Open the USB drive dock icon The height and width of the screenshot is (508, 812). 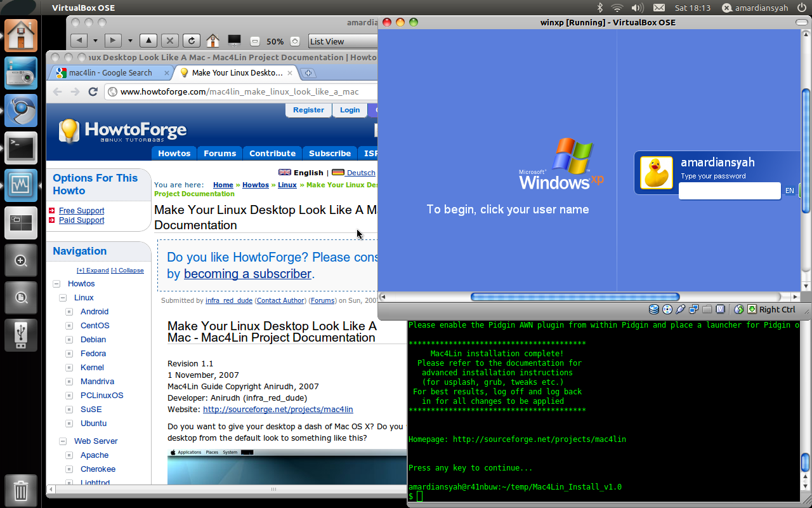[21, 335]
